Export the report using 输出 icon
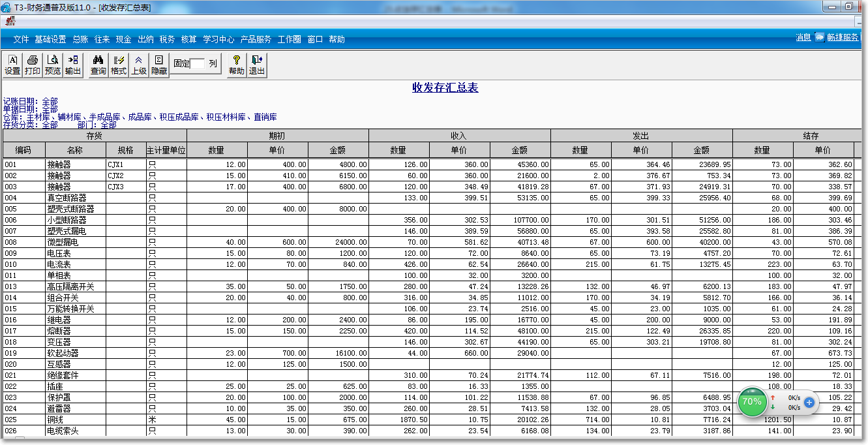This screenshot has width=868, height=445. click(x=72, y=64)
